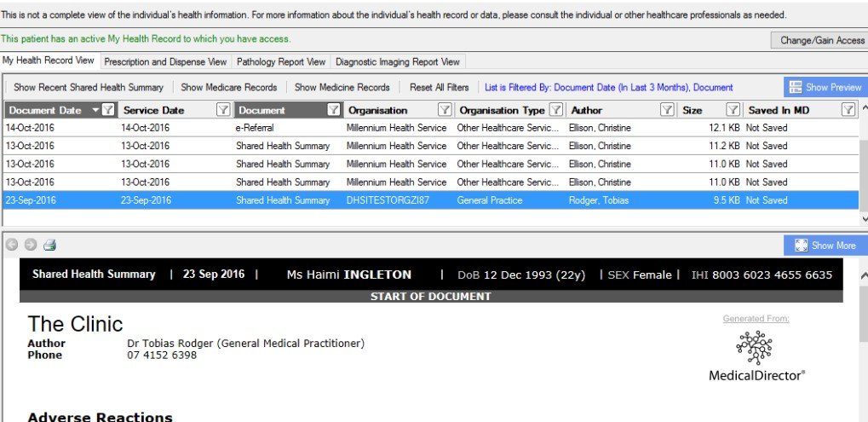Open Saved In MD column filter icon
The height and width of the screenshot is (422, 868).
(x=848, y=110)
